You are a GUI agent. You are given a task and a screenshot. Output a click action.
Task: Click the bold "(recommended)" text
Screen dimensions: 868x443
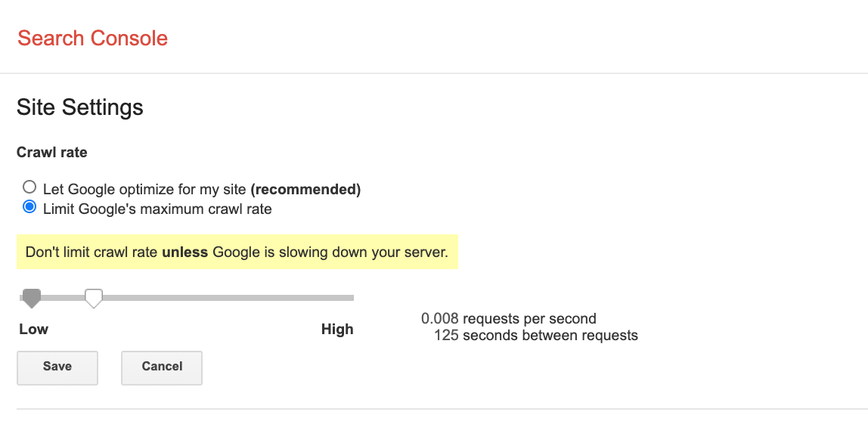305,189
